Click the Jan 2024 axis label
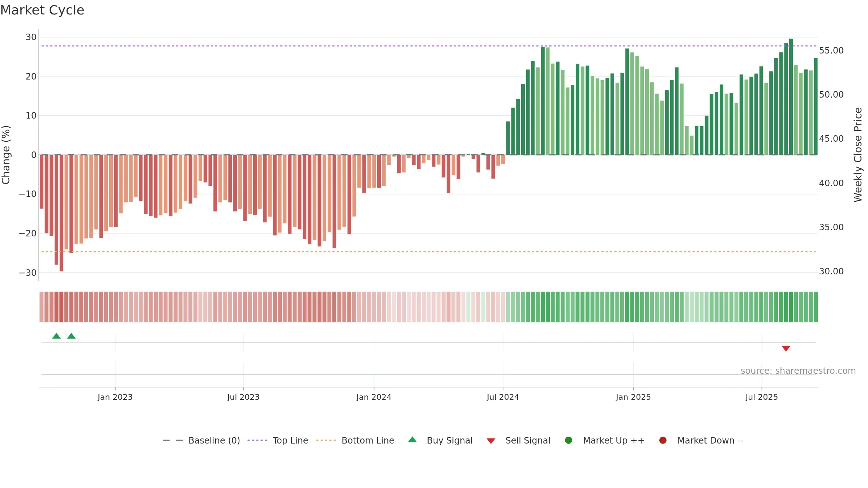Screen dimensions: 868x488 coord(374,397)
